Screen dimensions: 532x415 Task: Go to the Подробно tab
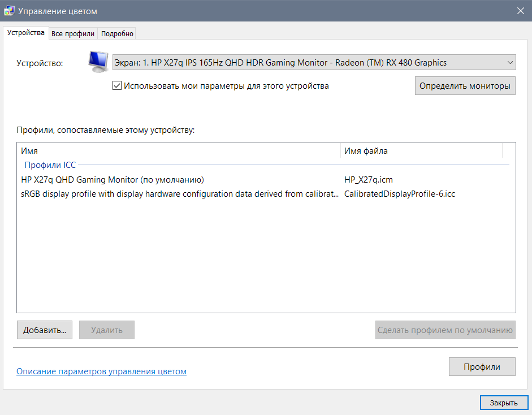coord(117,33)
